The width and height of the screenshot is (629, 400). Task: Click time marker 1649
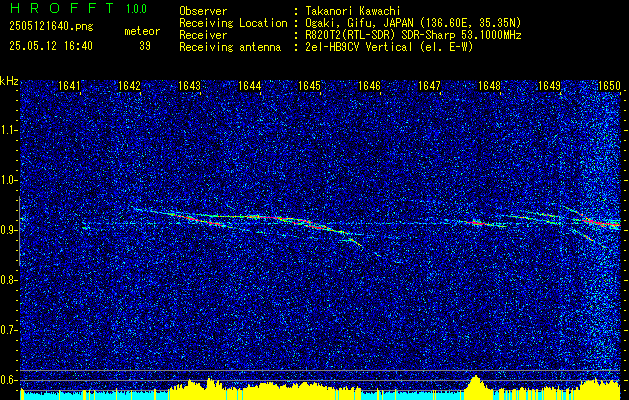549,86
